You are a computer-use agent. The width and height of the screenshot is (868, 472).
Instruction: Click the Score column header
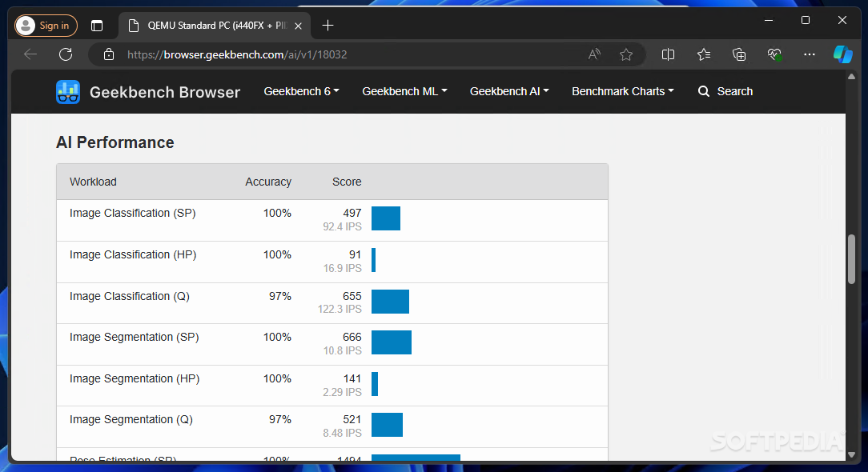347,182
